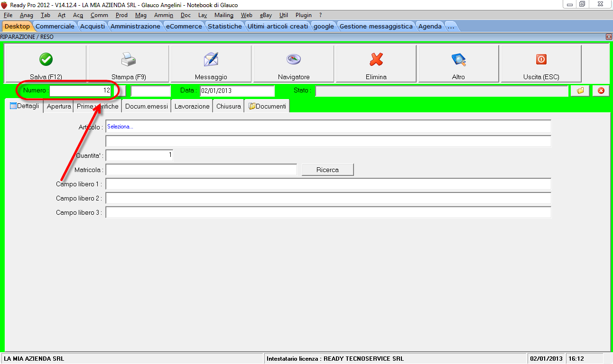Open the Comm menu
Viewport: 613px width, 364px height.
tap(99, 15)
